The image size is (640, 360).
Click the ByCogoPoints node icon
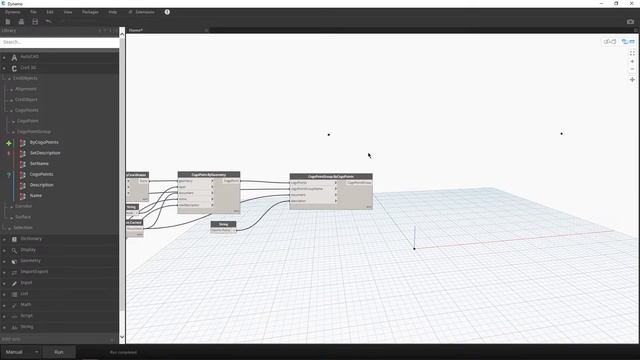pos(22,142)
